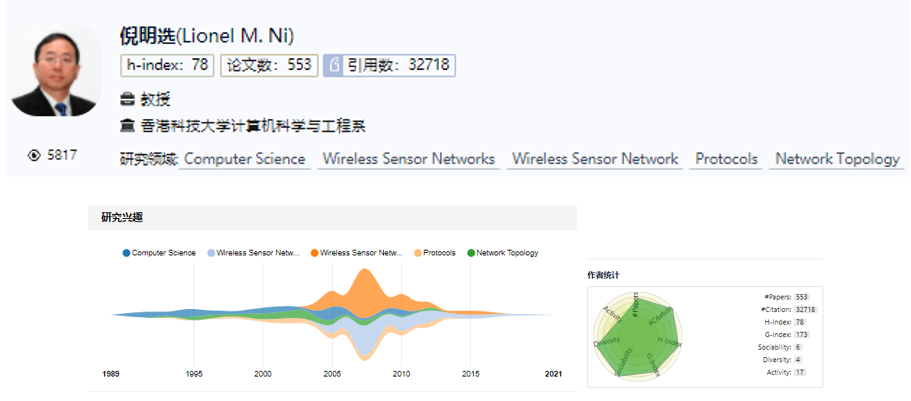
Task: Open the Computer Science research field tag
Action: pos(244,159)
